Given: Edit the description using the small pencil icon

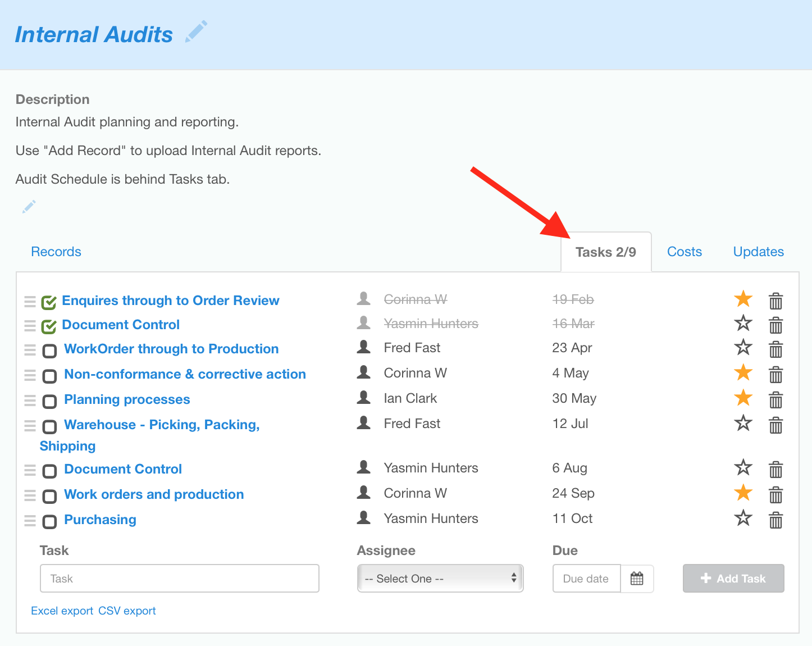Looking at the screenshot, I should [29, 207].
